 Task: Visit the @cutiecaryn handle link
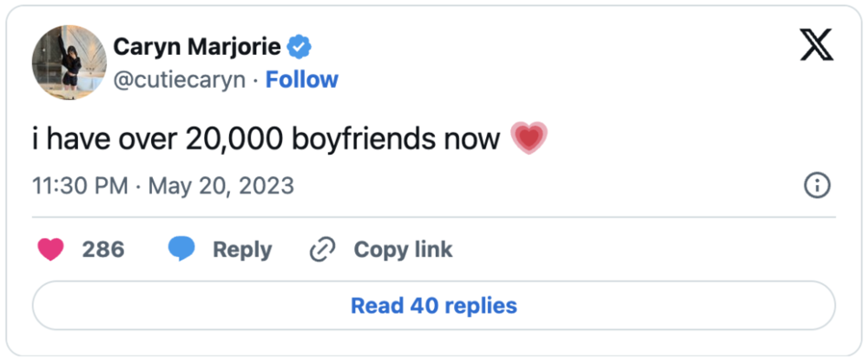click(180, 80)
